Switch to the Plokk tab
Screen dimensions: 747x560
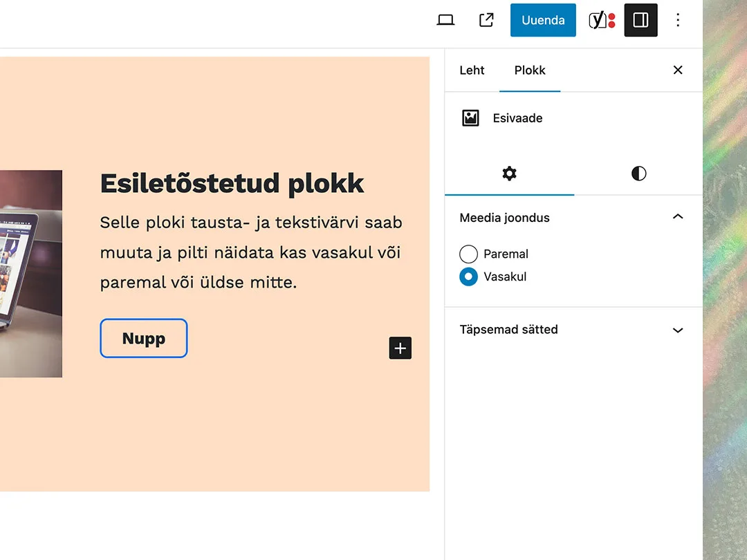coord(530,70)
